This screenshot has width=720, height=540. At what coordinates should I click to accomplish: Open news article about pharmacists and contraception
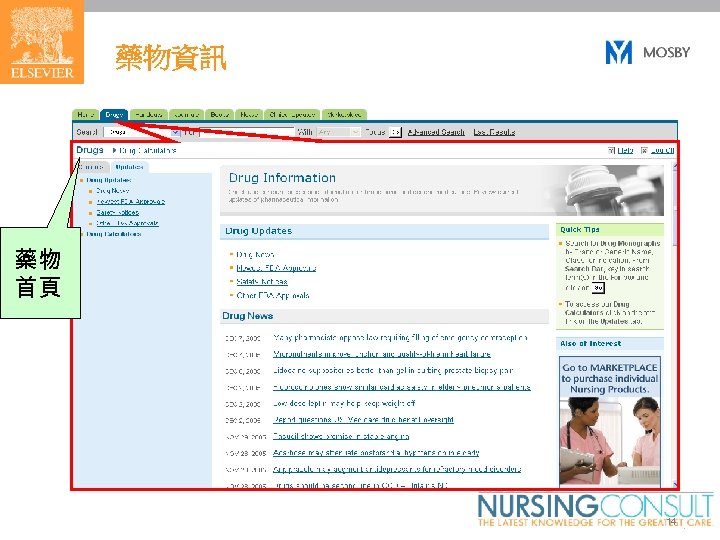tap(400, 338)
